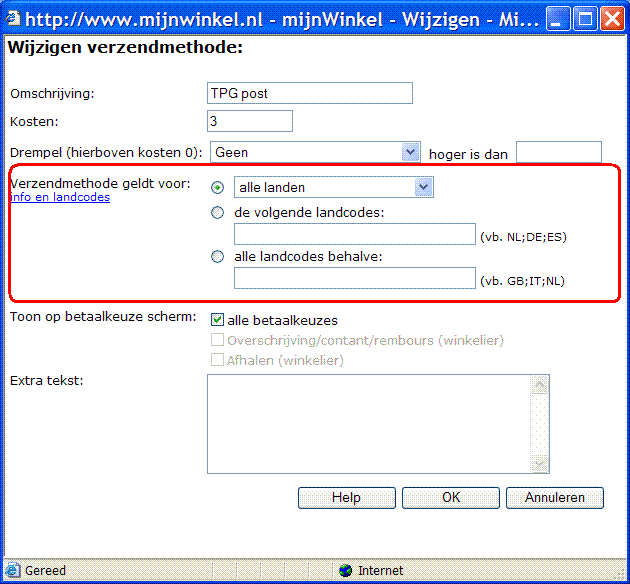Click the Extra tekst scrollbar down arrow
Screen dimensions: 630x584
(539, 463)
